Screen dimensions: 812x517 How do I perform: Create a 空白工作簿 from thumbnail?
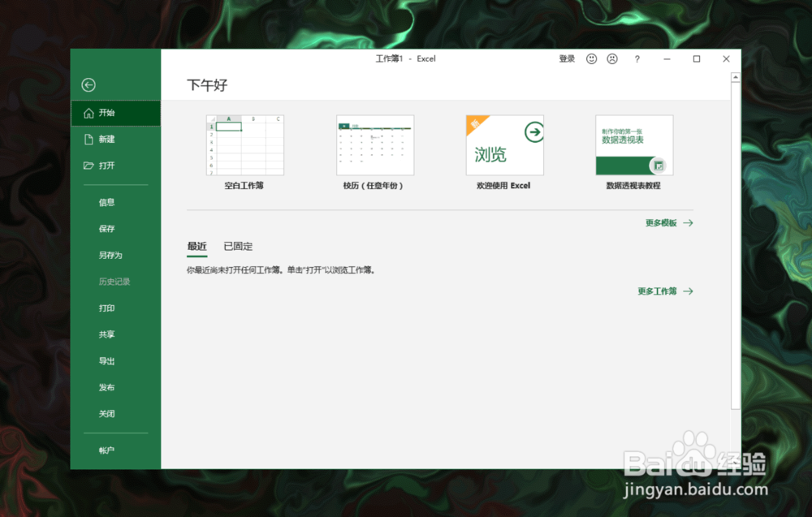[x=245, y=145]
